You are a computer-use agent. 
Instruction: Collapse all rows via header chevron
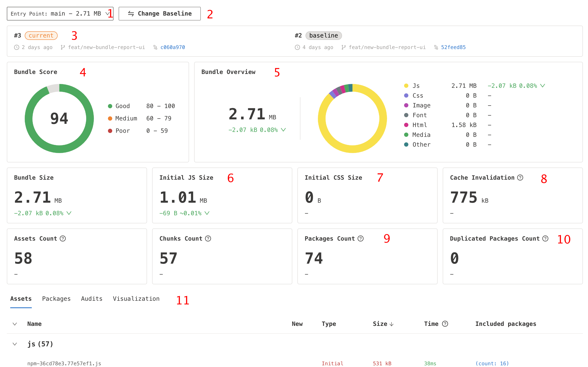(15, 324)
